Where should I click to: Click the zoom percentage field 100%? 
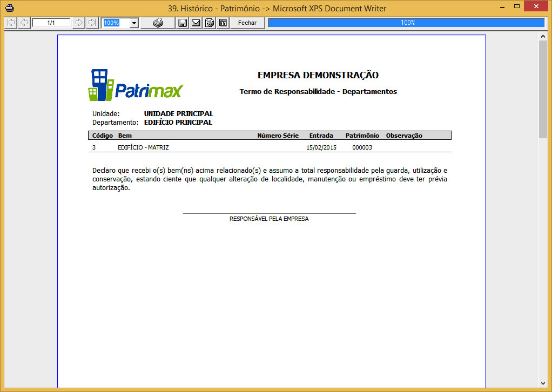click(x=116, y=23)
